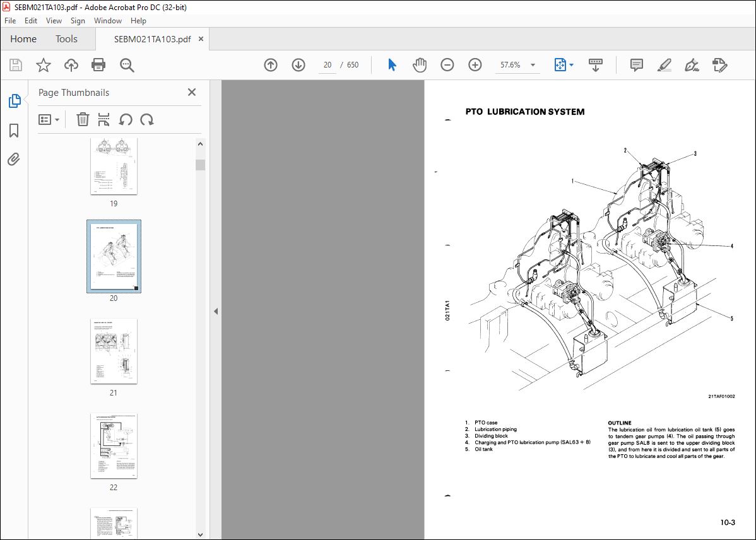Select page 21 thumbnail

(x=114, y=351)
